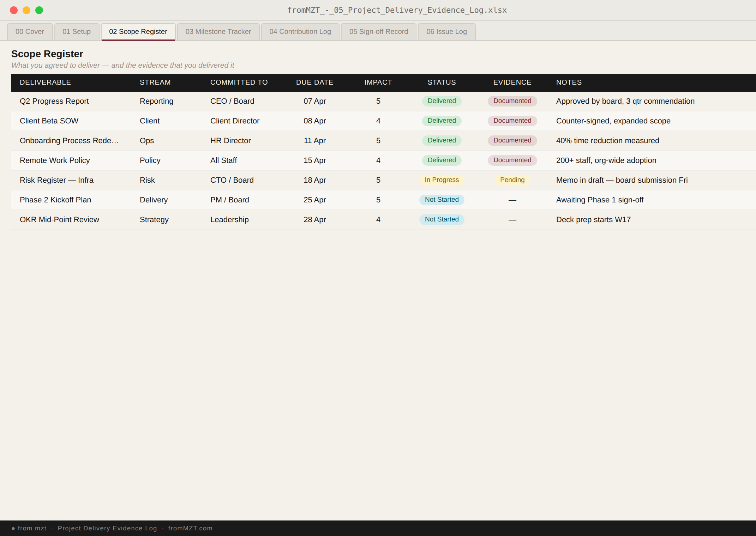Click the IMPACT column header

coord(378,83)
